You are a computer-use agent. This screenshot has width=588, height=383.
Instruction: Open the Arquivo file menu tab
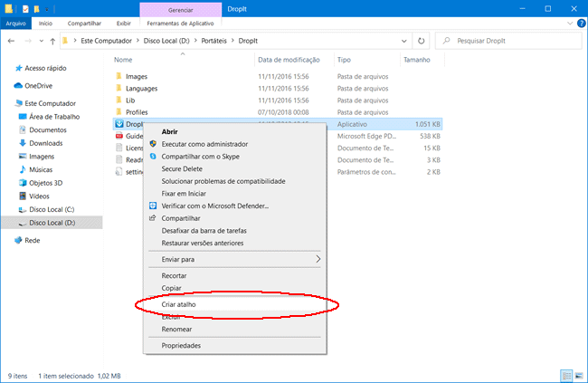click(x=17, y=23)
